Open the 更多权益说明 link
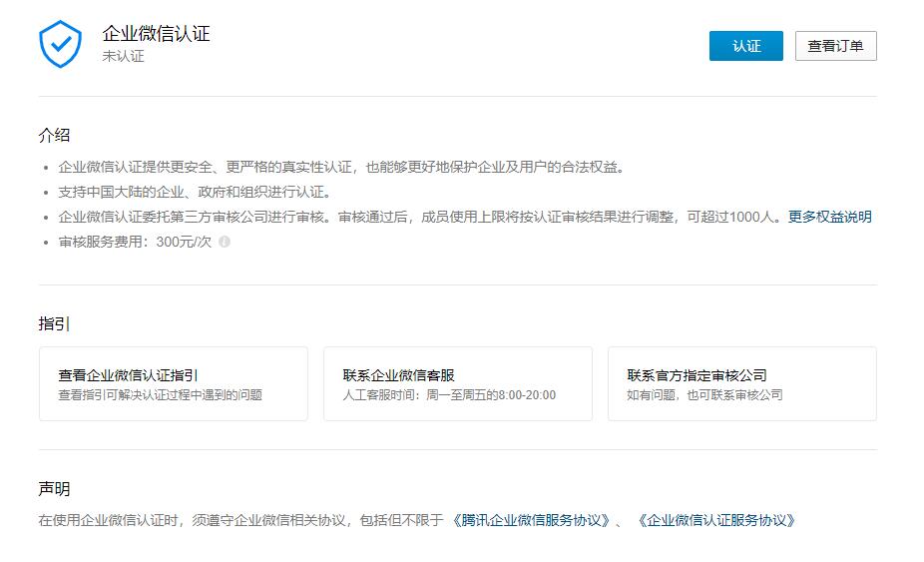 tap(830, 217)
